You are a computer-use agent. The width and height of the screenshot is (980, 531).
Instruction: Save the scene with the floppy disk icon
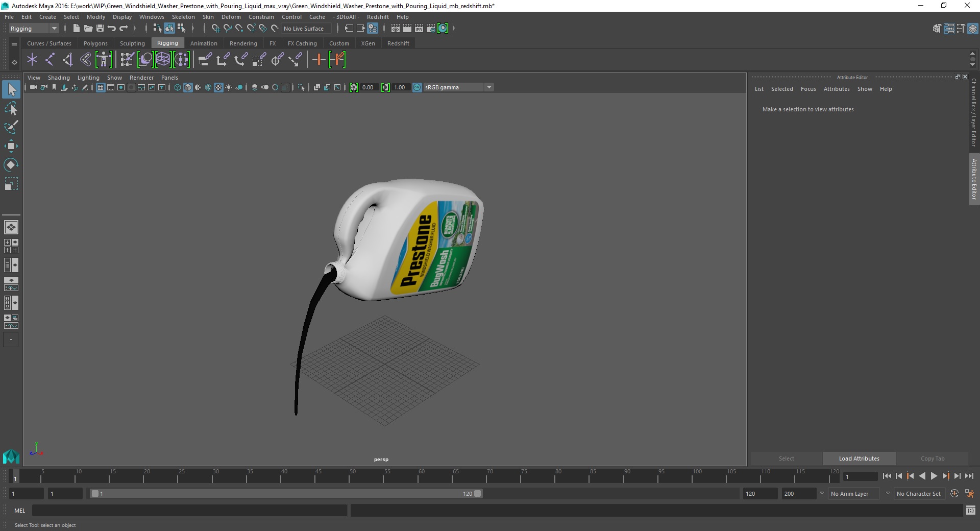point(100,29)
